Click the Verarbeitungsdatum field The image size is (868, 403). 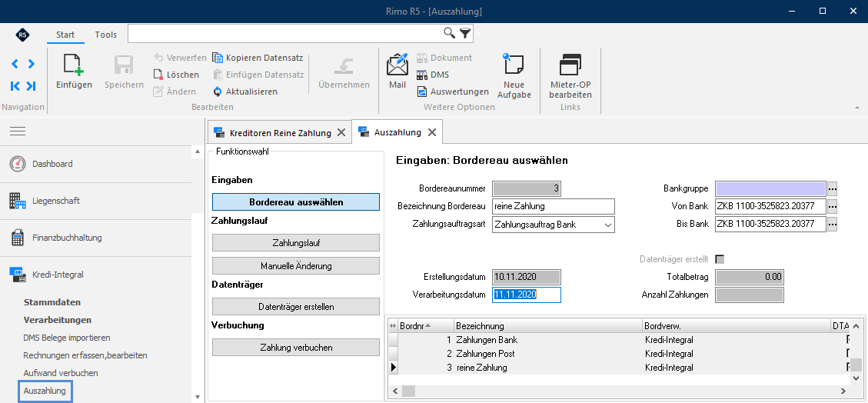tap(527, 295)
